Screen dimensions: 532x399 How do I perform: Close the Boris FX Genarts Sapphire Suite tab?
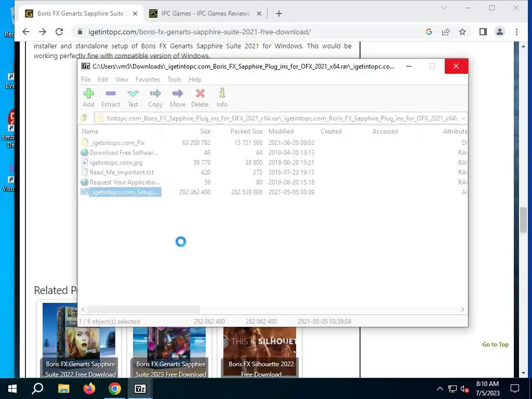135,14
